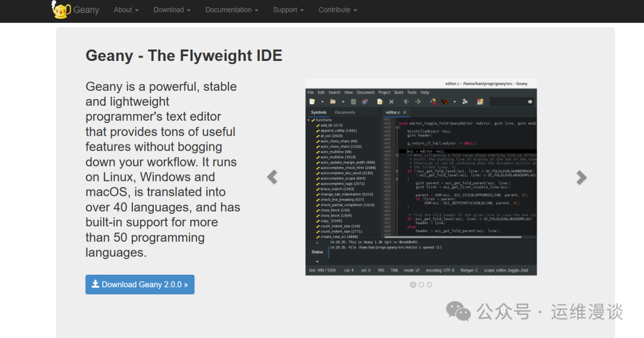Open the Support navbar menu
Image resolution: width=644 pixels, height=338 pixels.
click(288, 10)
